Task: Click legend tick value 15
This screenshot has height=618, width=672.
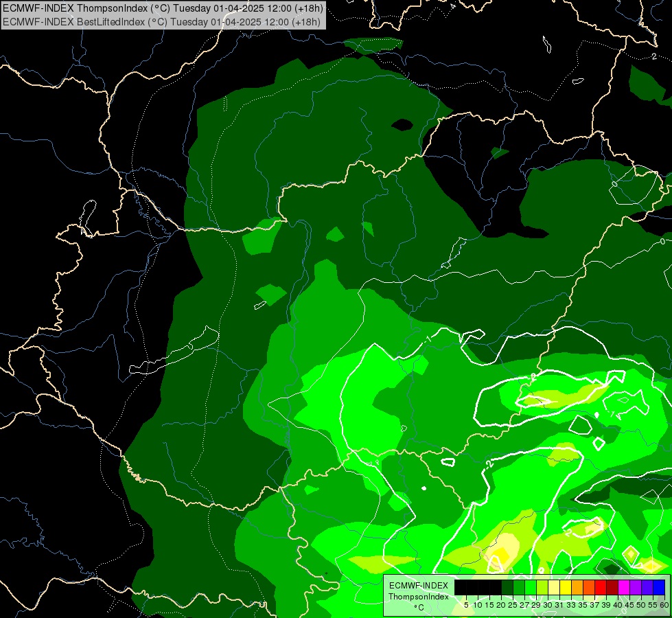Action: (x=489, y=605)
